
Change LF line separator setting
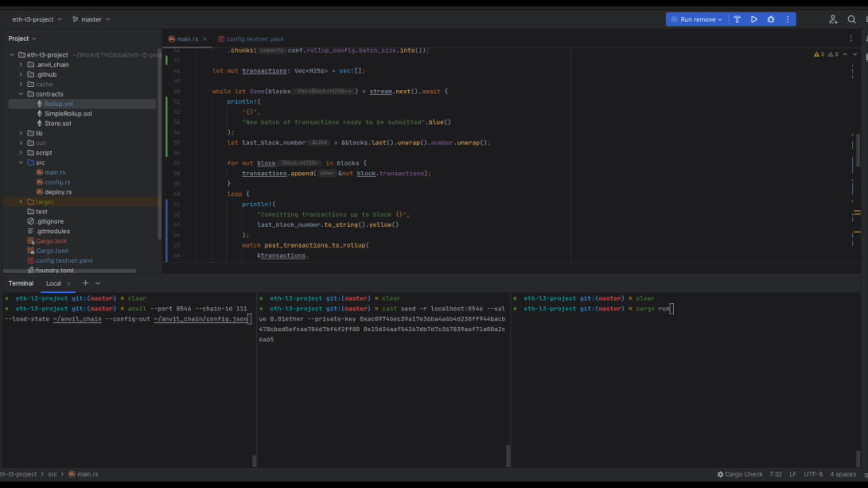(793, 474)
